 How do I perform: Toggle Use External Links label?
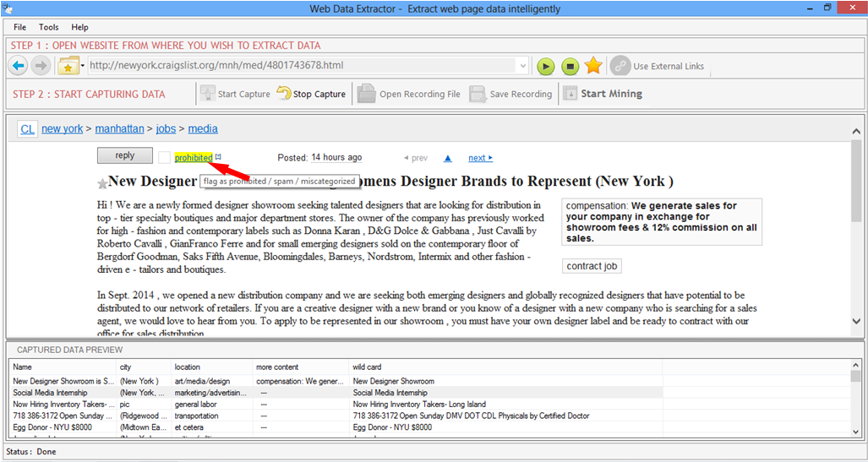[x=669, y=67]
